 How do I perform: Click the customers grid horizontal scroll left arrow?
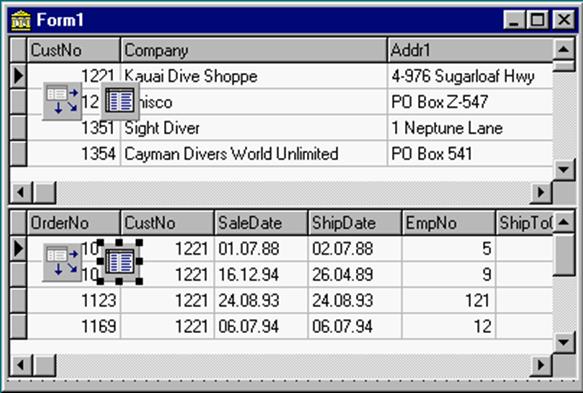pyautogui.click(x=21, y=192)
